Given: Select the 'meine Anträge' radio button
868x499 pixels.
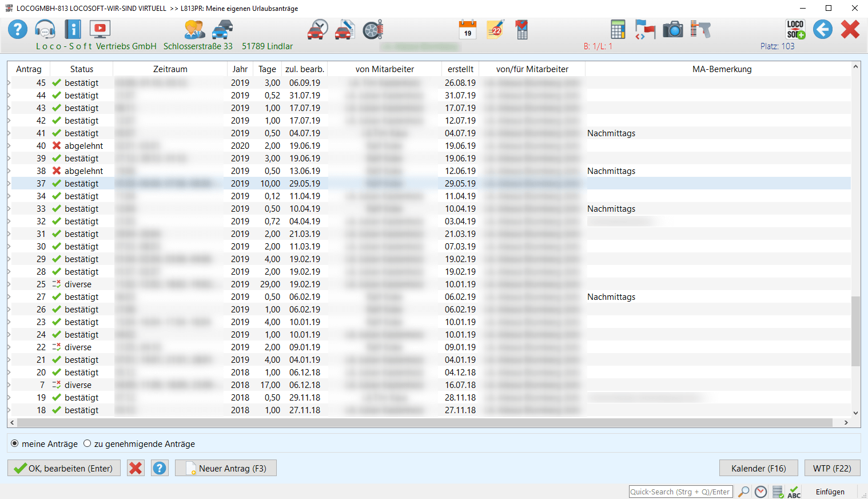Looking at the screenshot, I should coord(15,443).
